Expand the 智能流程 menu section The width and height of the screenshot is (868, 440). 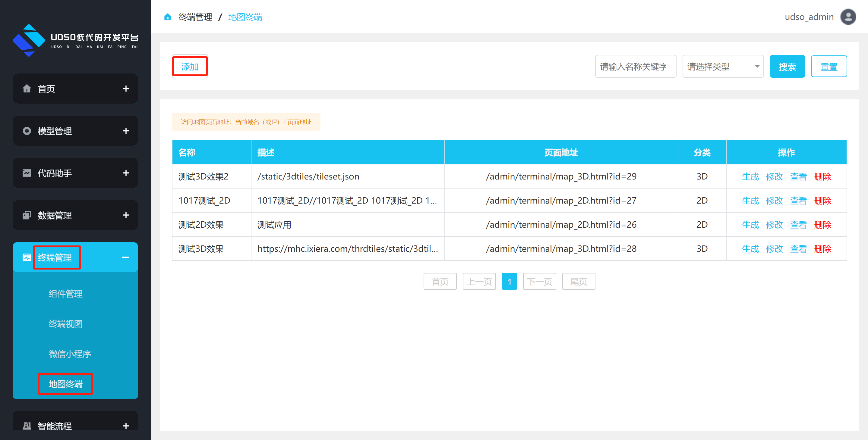point(126,426)
